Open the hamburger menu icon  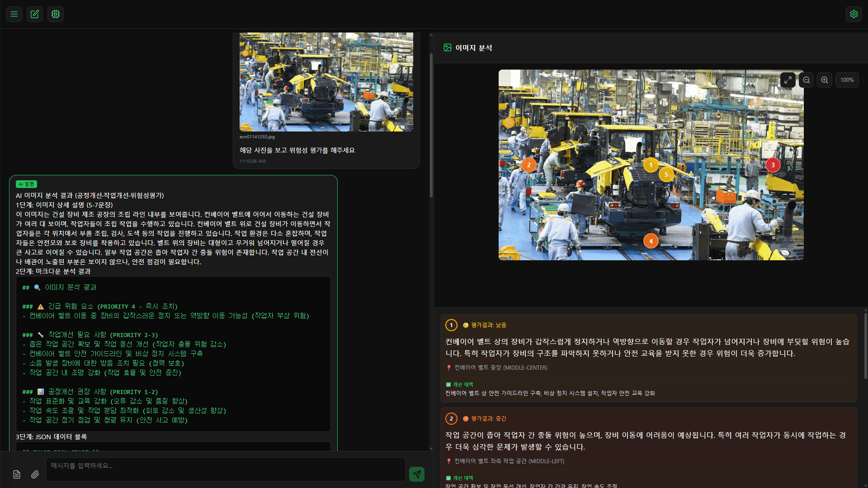pos(14,14)
